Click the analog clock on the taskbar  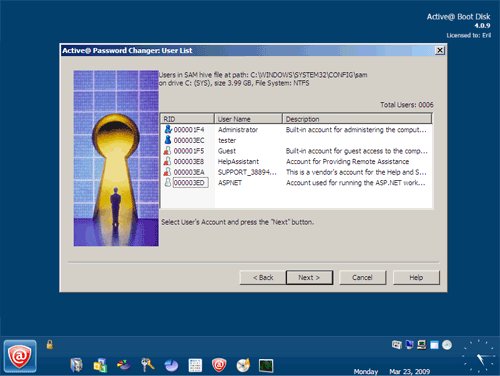coord(479,356)
